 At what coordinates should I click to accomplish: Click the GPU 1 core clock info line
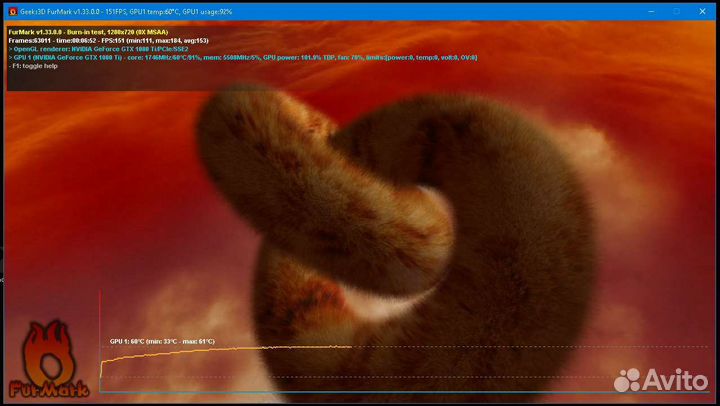[240, 58]
